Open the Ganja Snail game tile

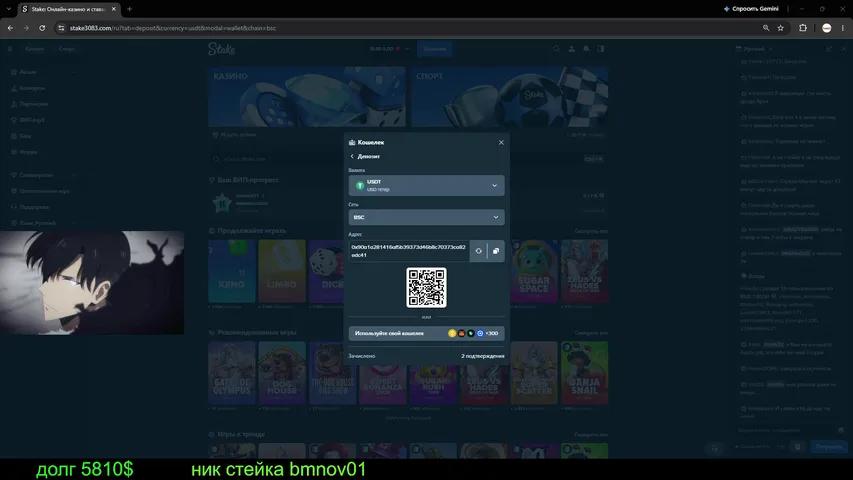[x=584, y=373]
